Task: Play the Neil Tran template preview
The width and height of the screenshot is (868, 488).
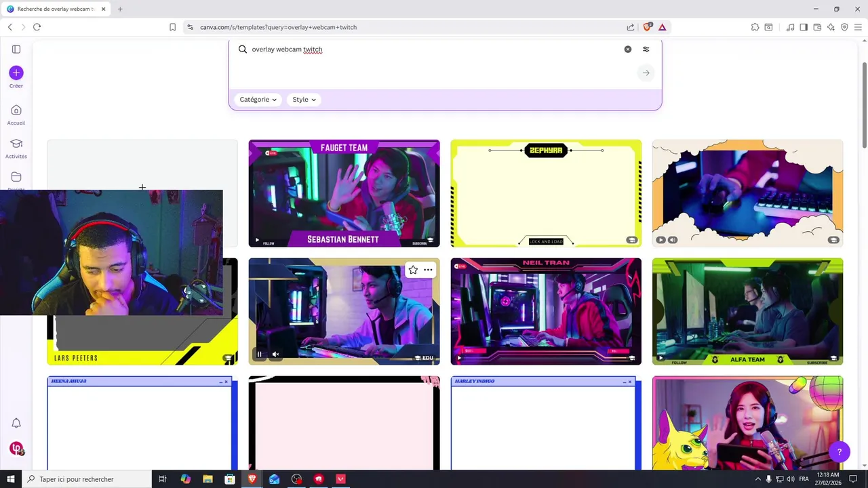Action: 459,358
